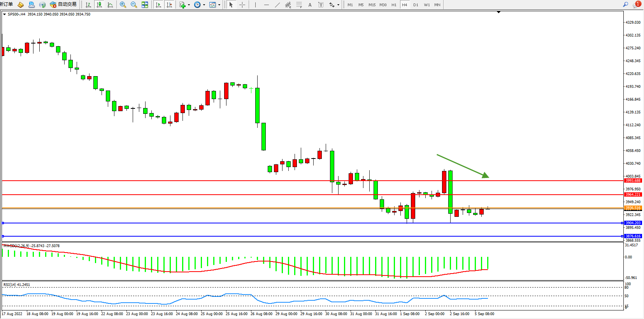Open the search magnifier in top right
The image size is (644, 319).
click(x=625, y=5)
